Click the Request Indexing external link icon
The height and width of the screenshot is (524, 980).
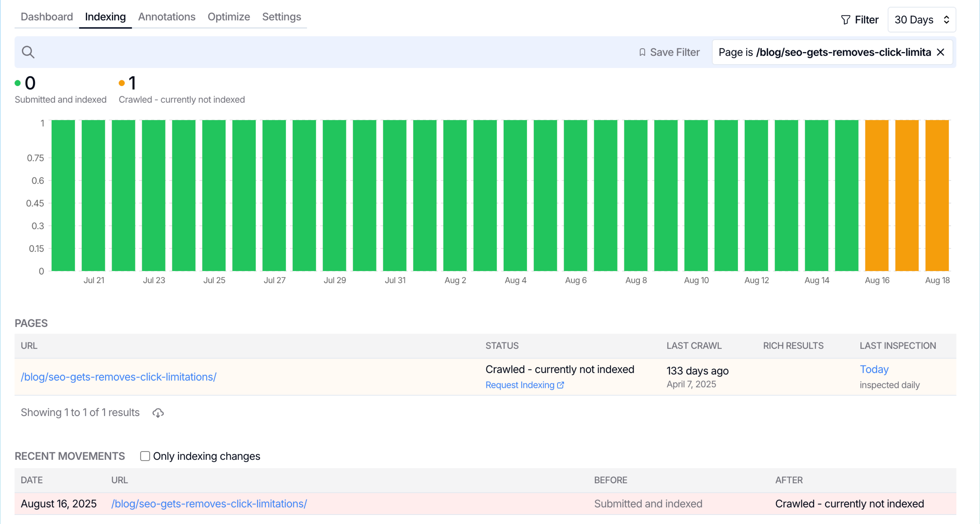[x=560, y=385]
